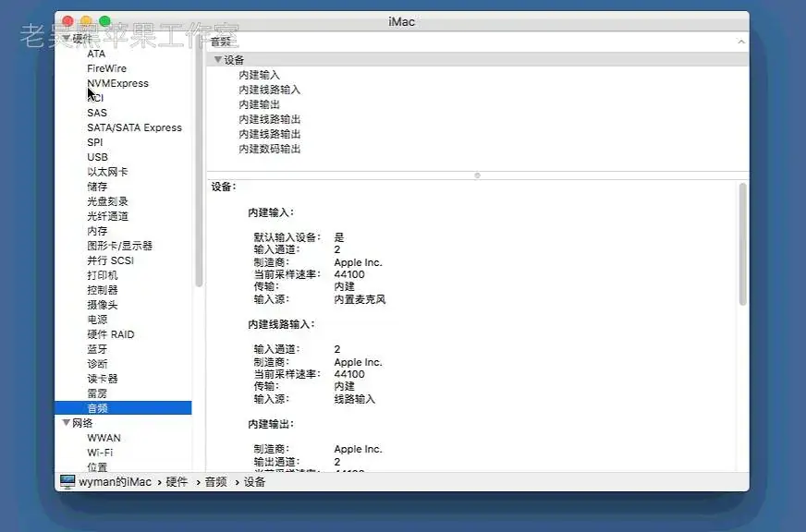Viewport: 806px width, 532px height.
Task: Select 图形卡/显示器 in the sidebar
Action: coord(120,246)
